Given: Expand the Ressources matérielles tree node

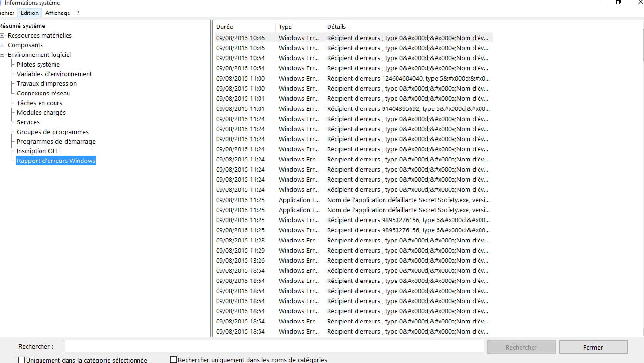Looking at the screenshot, I should tap(3, 36).
